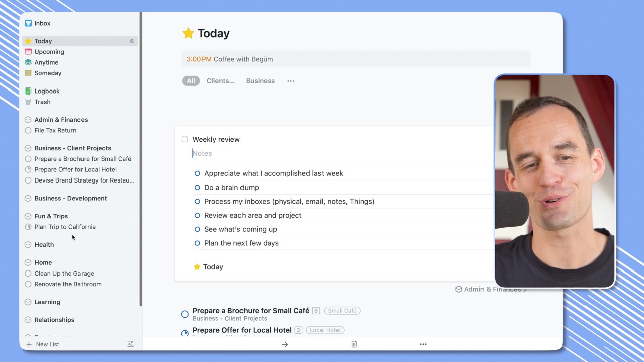Click the Small Café tag pill
644x362 pixels.
click(342, 311)
